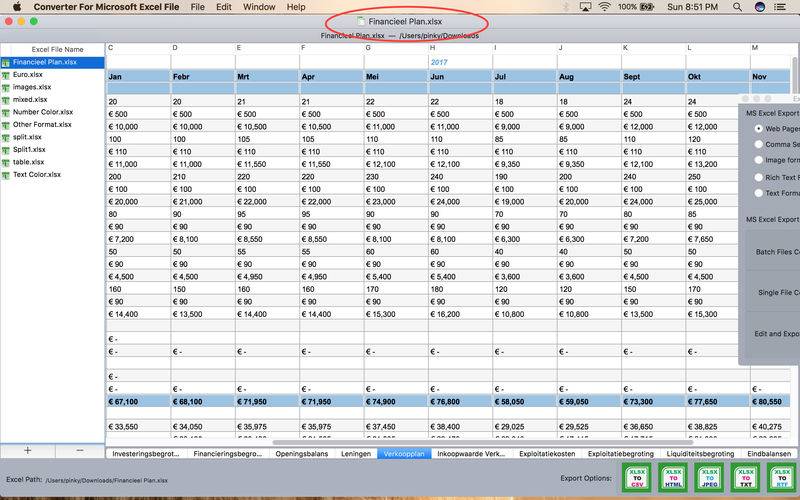This screenshot has width=800, height=500.
Task: Select the Web Pages export radio button
Action: click(759, 129)
